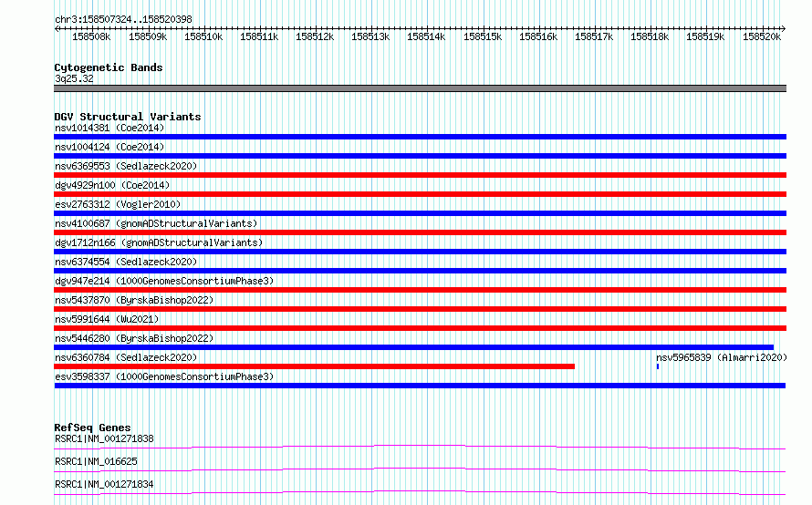The height and width of the screenshot is (505, 812).
Task: Open variant nsv1004124 (Coe2014) label
Action: click(x=109, y=147)
